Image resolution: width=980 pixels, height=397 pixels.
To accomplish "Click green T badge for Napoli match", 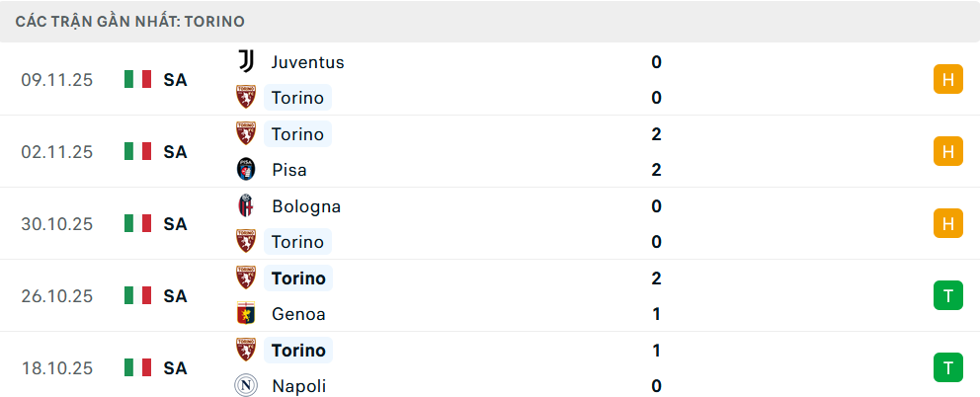I will tap(947, 368).
